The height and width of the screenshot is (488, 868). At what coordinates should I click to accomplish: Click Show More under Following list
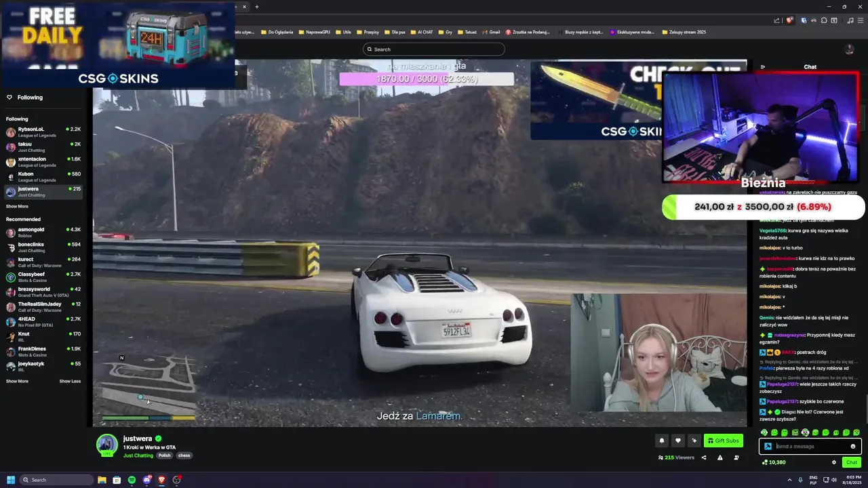tap(17, 206)
